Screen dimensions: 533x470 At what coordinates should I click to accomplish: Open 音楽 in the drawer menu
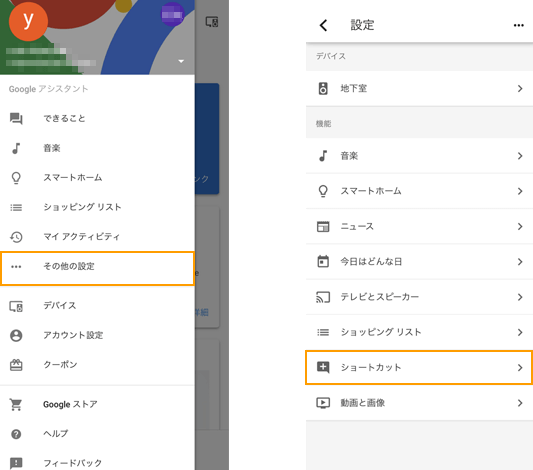click(97, 148)
